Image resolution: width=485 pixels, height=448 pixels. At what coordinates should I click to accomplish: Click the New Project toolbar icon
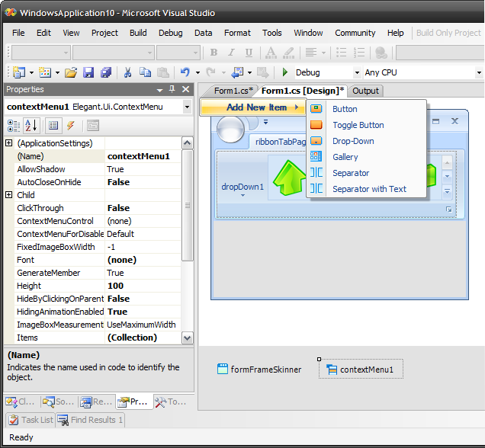[x=19, y=72]
